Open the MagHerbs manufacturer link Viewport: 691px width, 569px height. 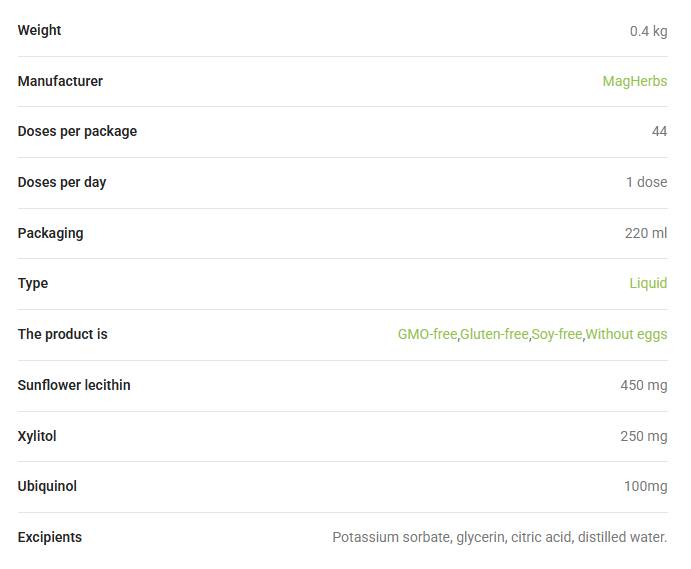click(x=635, y=81)
